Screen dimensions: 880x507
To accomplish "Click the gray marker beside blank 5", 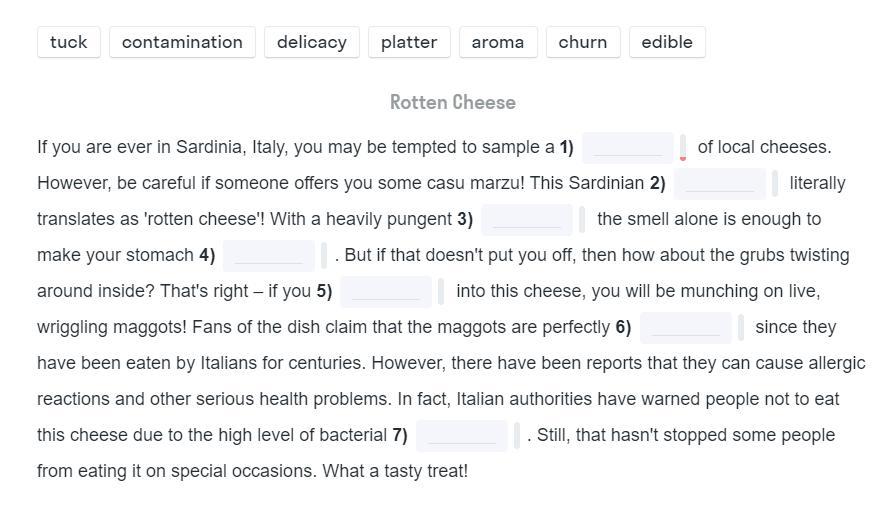I will 441,292.
